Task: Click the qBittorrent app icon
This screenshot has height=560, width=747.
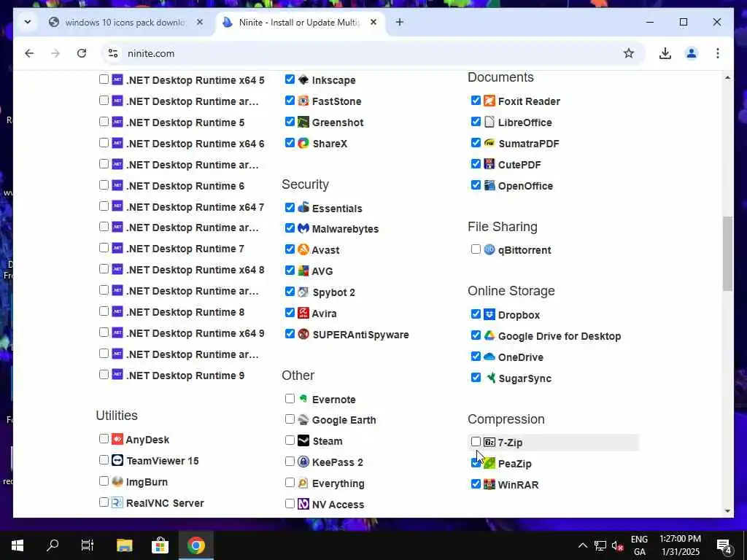Action: [x=489, y=249]
